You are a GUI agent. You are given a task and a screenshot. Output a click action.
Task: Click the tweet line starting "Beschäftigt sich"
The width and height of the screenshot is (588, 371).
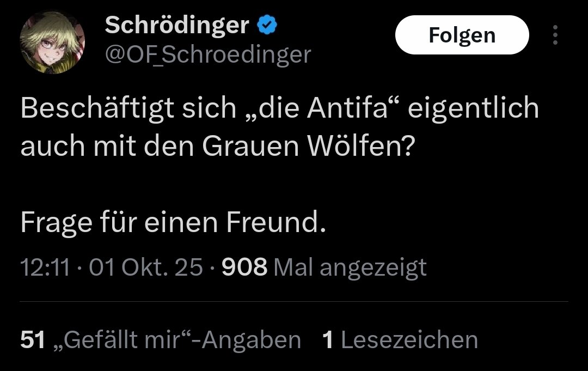click(279, 109)
